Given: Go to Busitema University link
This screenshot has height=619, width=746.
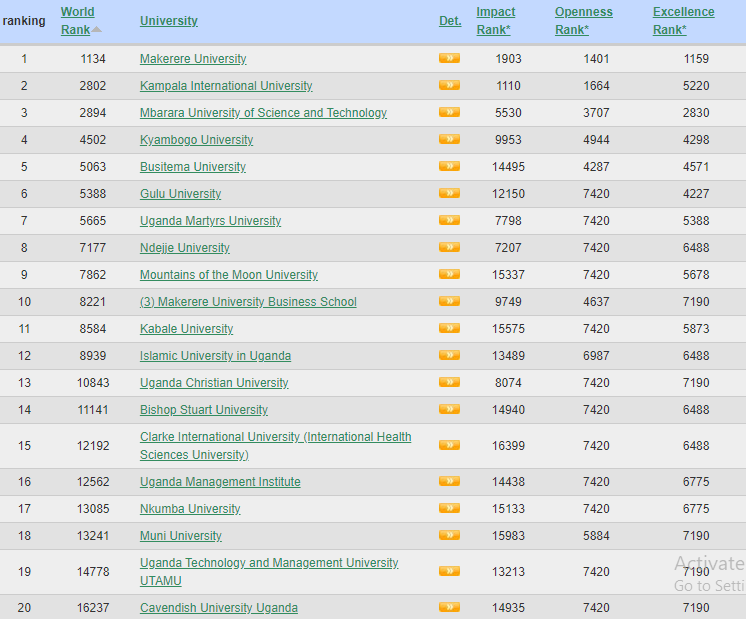Looking at the screenshot, I should point(193,167).
